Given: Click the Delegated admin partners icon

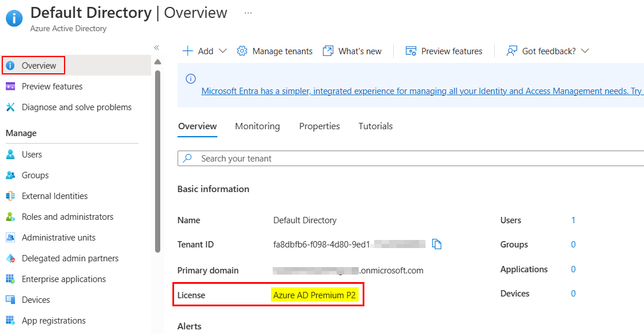Looking at the screenshot, I should (10, 258).
